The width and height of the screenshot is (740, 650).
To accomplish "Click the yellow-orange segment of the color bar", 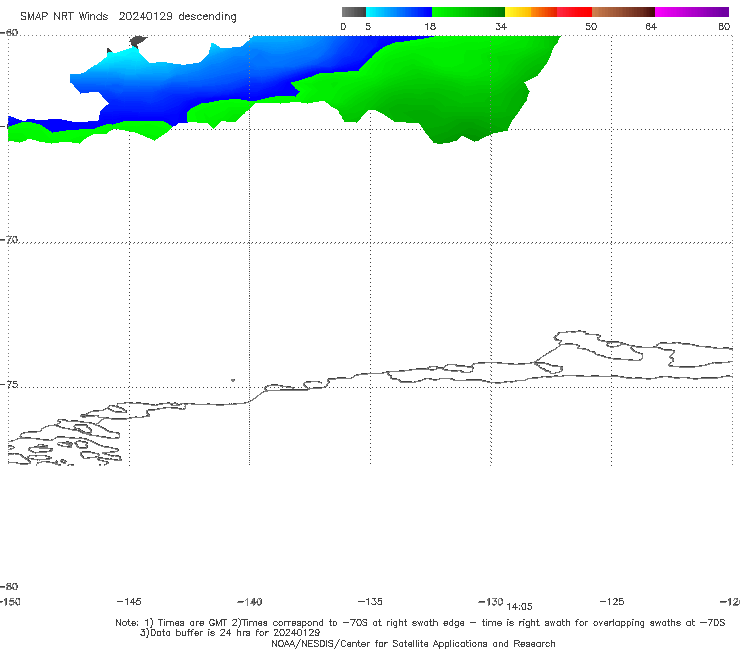I will pos(531,12).
